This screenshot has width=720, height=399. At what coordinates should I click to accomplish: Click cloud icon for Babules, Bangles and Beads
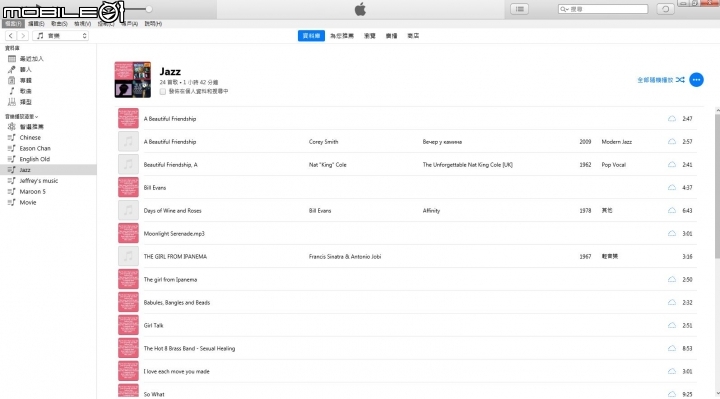click(671, 302)
